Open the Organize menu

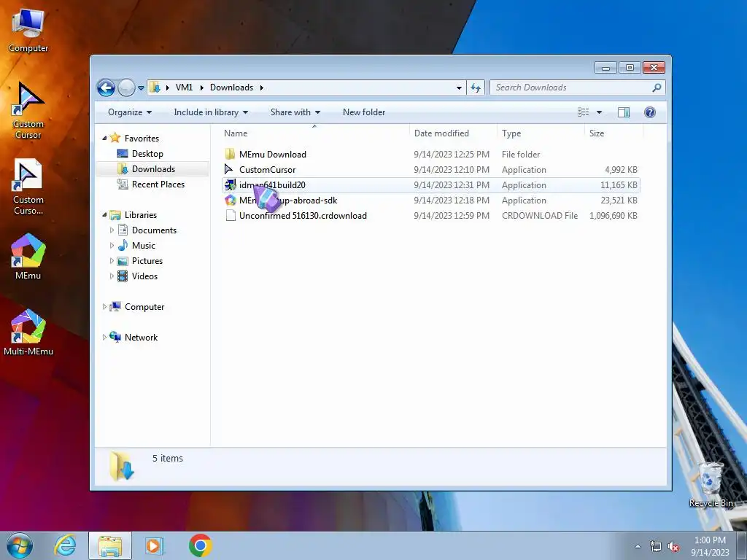tap(130, 112)
